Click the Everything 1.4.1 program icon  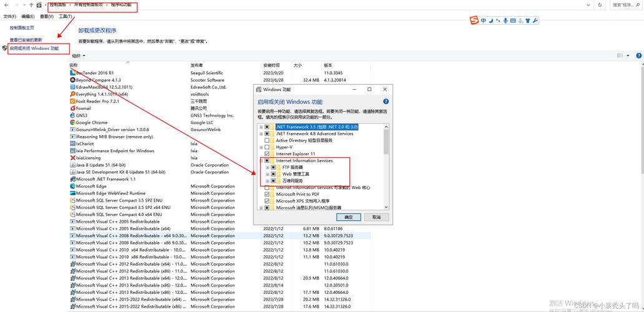click(72, 94)
